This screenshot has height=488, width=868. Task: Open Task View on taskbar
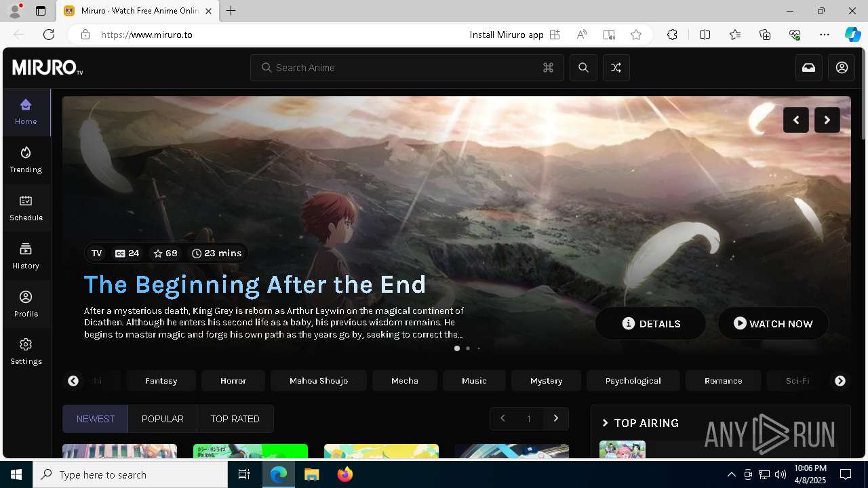(244, 474)
